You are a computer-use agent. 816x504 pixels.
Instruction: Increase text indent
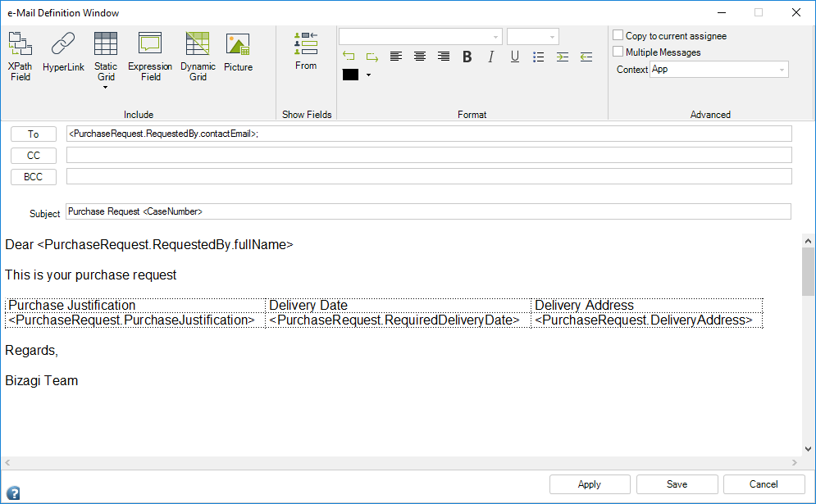tap(562, 57)
